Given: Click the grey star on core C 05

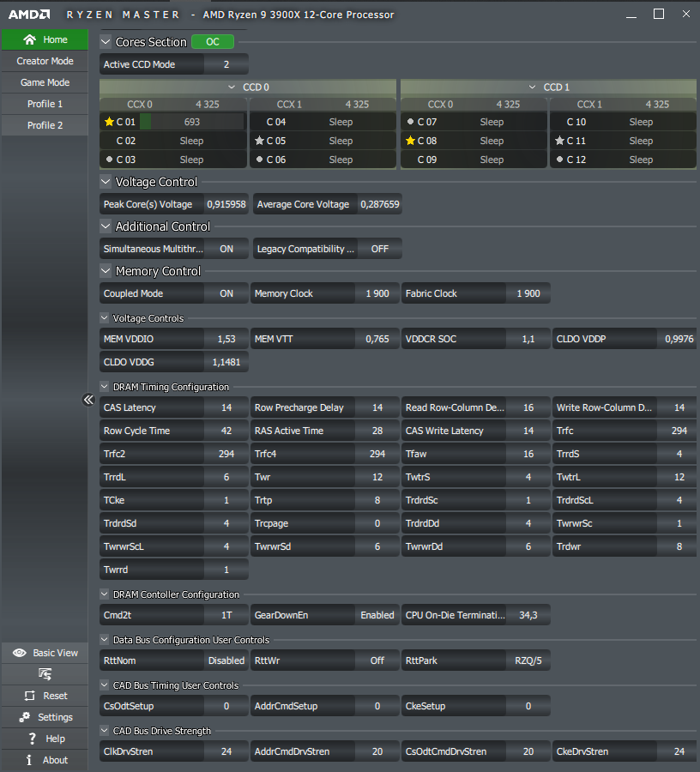Looking at the screenshot, I should [259, 141].
